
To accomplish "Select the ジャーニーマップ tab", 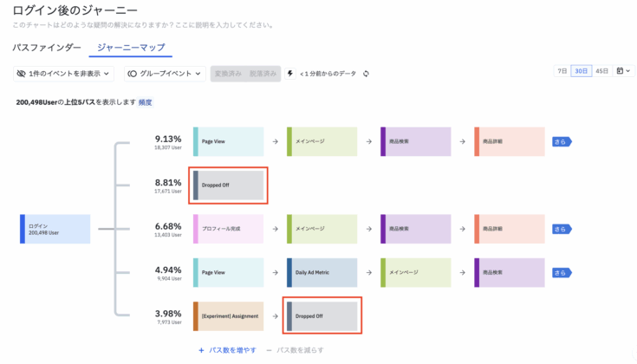I will click(131, 48).
